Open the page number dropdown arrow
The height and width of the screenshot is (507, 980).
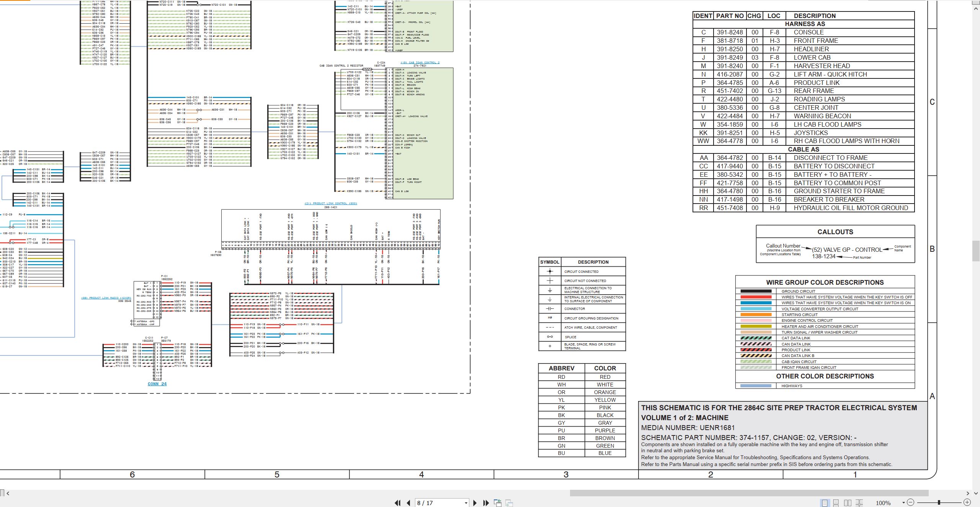pos(466,503)
